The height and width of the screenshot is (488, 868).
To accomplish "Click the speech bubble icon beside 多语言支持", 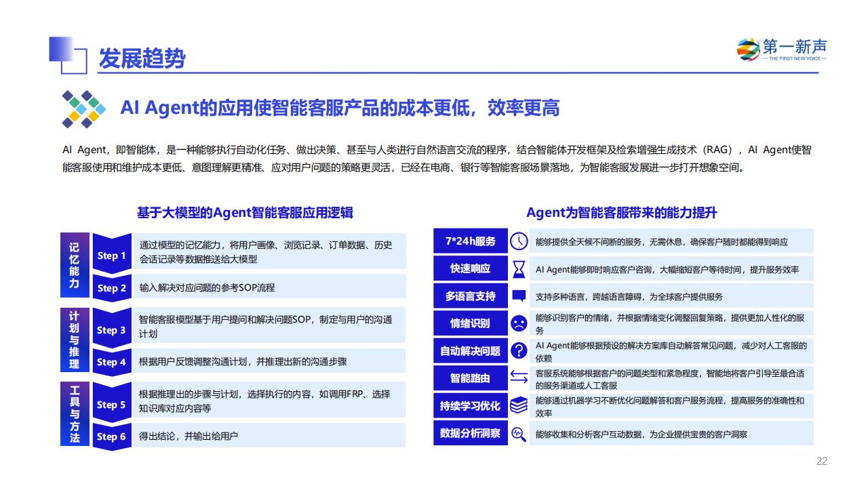I will pyautogui.click(x=519, y=296).
